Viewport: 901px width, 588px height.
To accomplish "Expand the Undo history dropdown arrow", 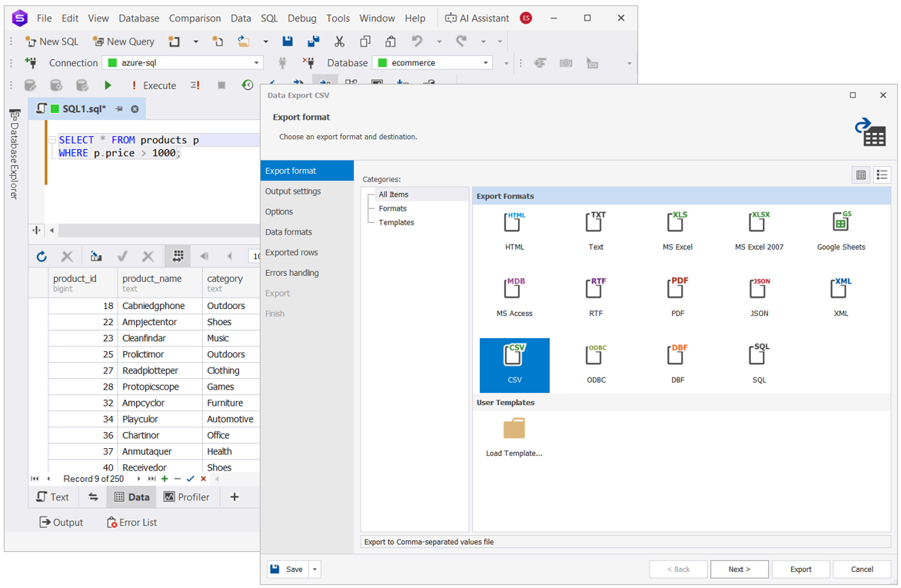I will (439, 42).
